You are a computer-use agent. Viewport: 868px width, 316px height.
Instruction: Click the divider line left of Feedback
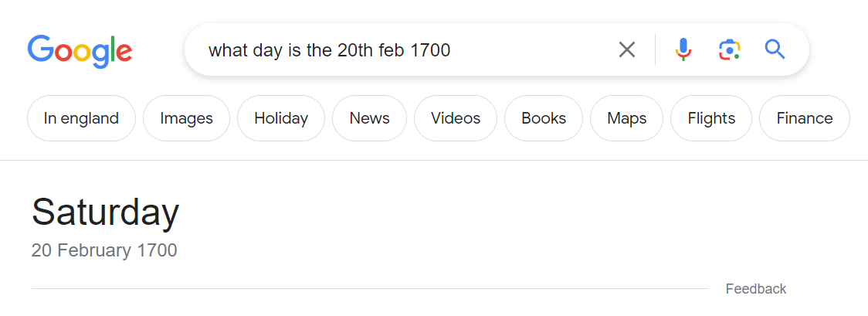click(x=369, y=289)
